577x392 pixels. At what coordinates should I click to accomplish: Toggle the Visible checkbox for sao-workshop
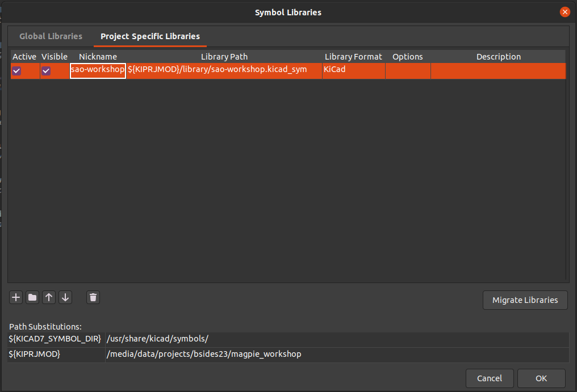point(46,70)
